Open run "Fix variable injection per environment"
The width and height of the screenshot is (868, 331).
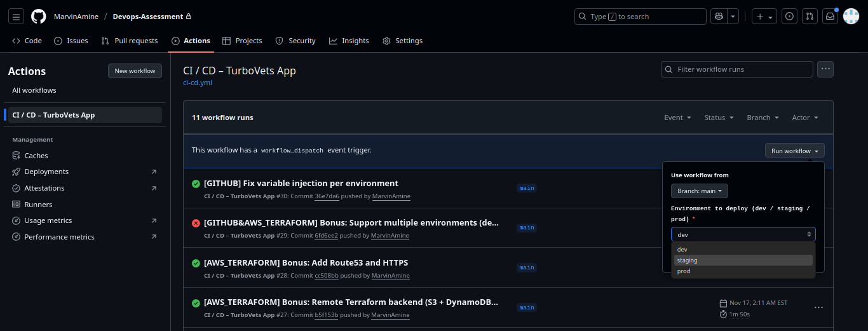(301, 183)
